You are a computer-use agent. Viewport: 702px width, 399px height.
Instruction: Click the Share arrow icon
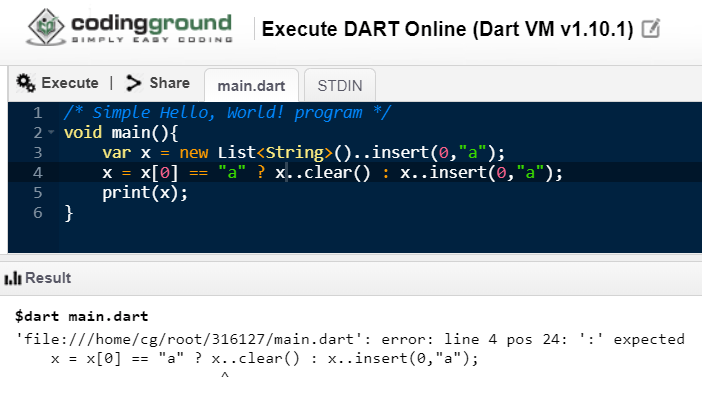coord(133,83)
